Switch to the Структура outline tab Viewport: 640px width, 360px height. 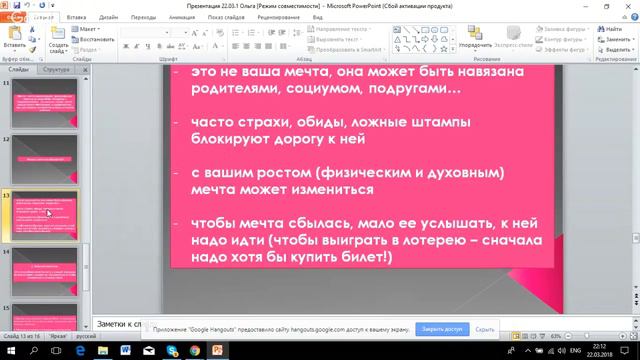click(x=56, y=70)
